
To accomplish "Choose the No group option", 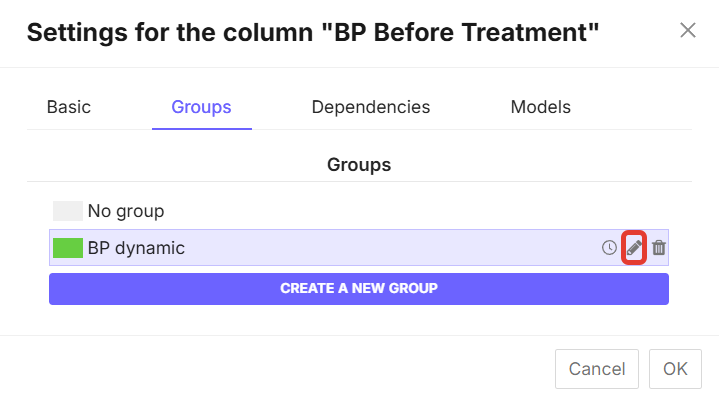I will pyautogui.click(x=126, y=211).
